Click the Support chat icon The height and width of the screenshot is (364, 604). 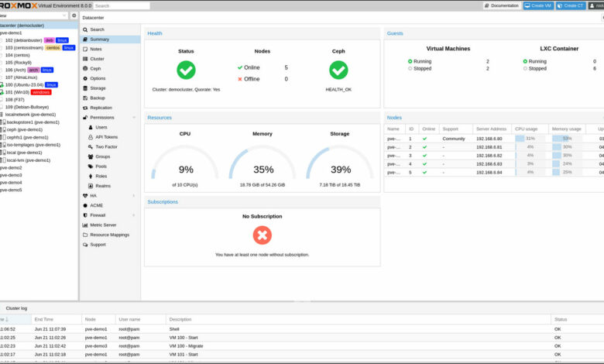click(85, 245)
